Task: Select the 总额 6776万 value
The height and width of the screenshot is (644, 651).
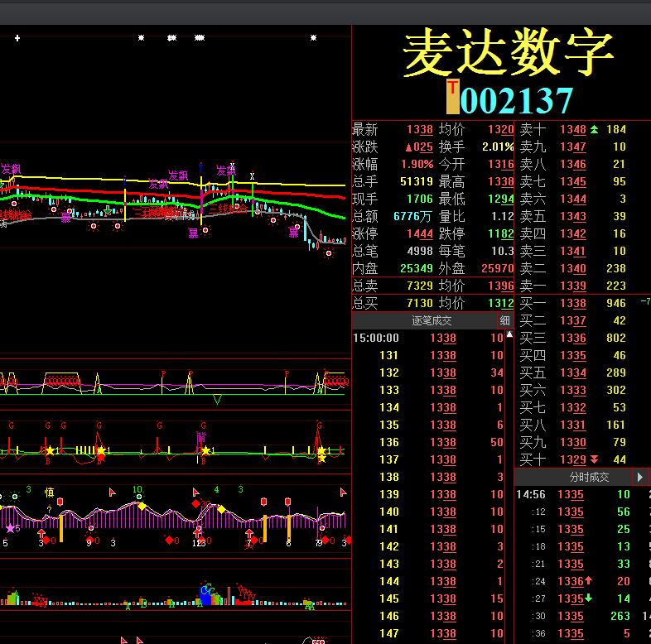Action: 413,217
